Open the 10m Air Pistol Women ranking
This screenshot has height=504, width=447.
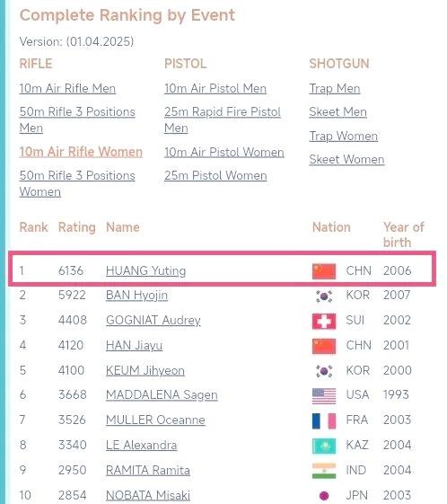pos(224,152)
